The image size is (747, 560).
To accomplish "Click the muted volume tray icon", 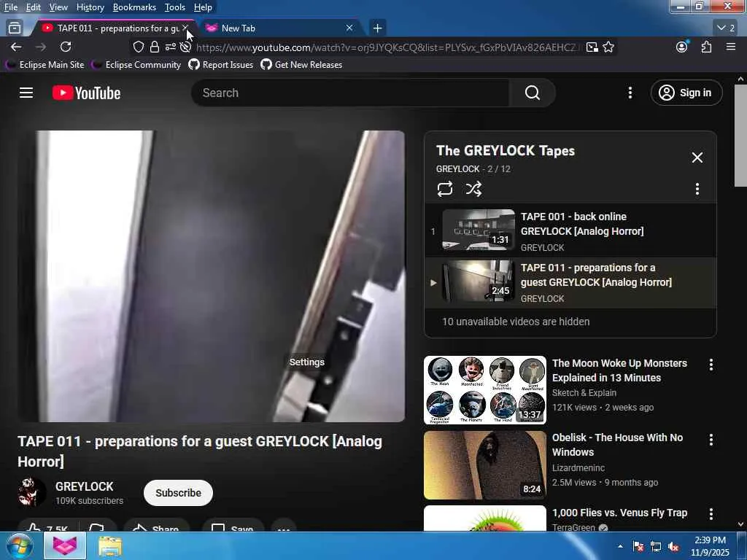I will [x=673, y=547].
